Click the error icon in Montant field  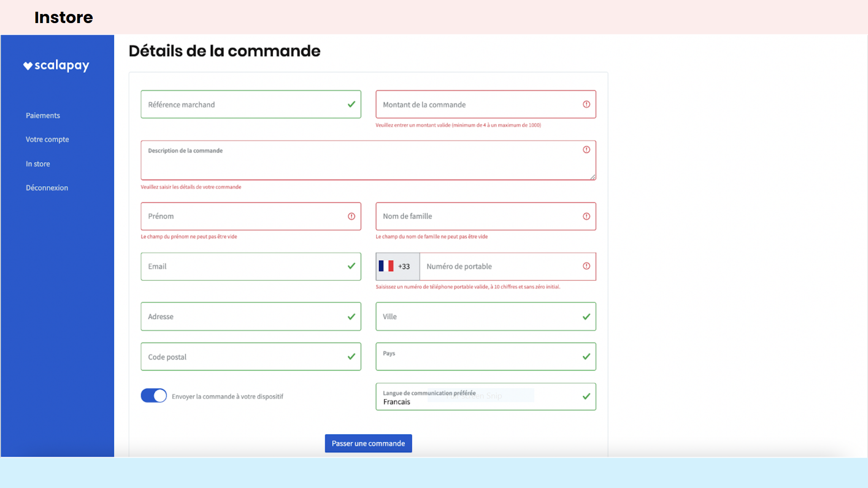(x=586, y=104)
